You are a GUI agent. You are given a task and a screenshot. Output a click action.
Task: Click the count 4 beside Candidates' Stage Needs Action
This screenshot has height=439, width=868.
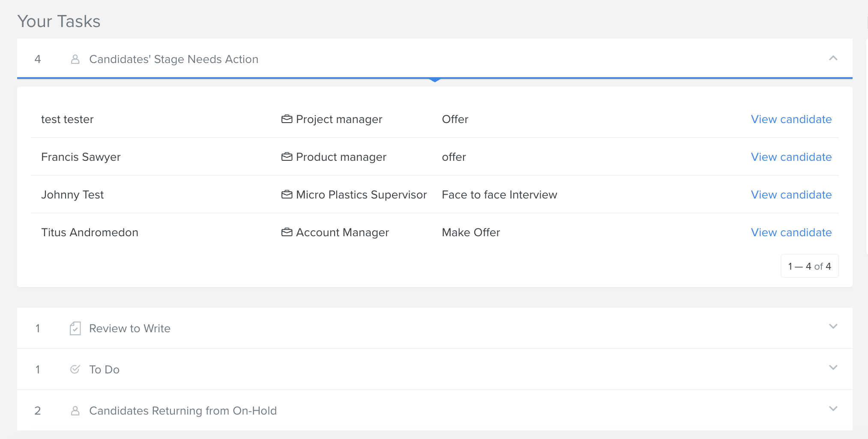(x=38, y=59)
